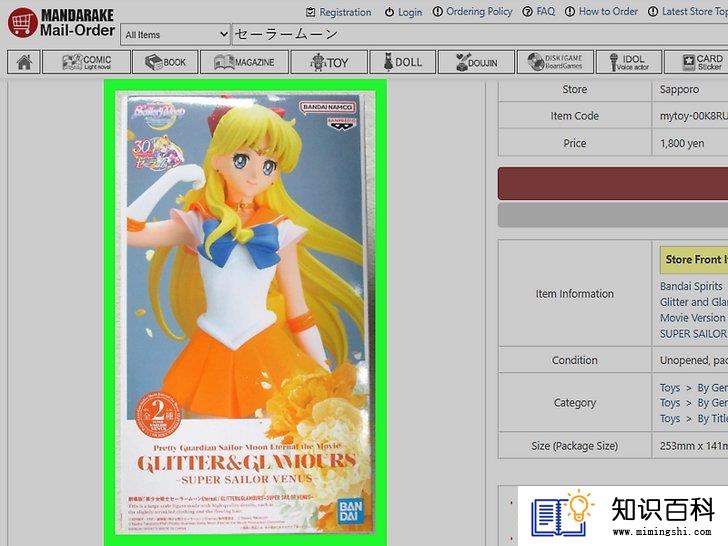Image resolution: width=728 pixels, height=546 pixels.
Task: Open the first Toys category breadcrumb
Action: coord(670,388)
